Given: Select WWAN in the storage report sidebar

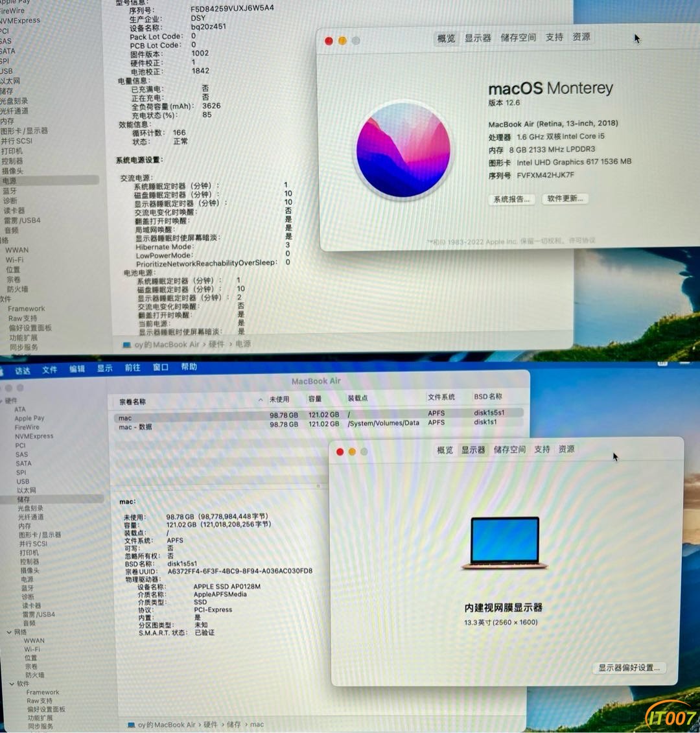Looking at the screenshot, I should [34, 640].
